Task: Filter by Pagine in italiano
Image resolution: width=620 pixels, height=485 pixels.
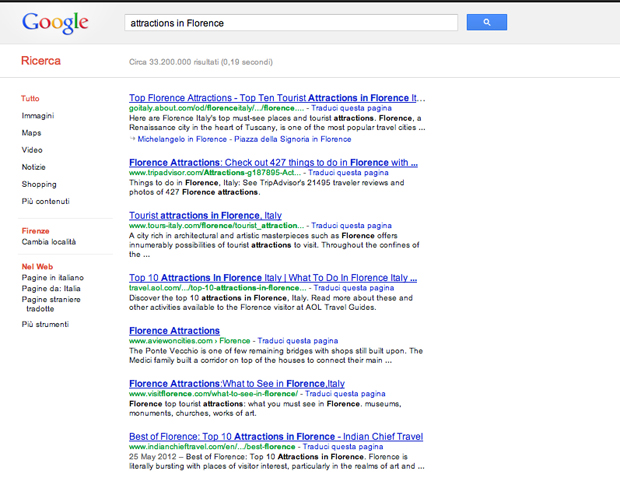Action: tap(53, 277)
